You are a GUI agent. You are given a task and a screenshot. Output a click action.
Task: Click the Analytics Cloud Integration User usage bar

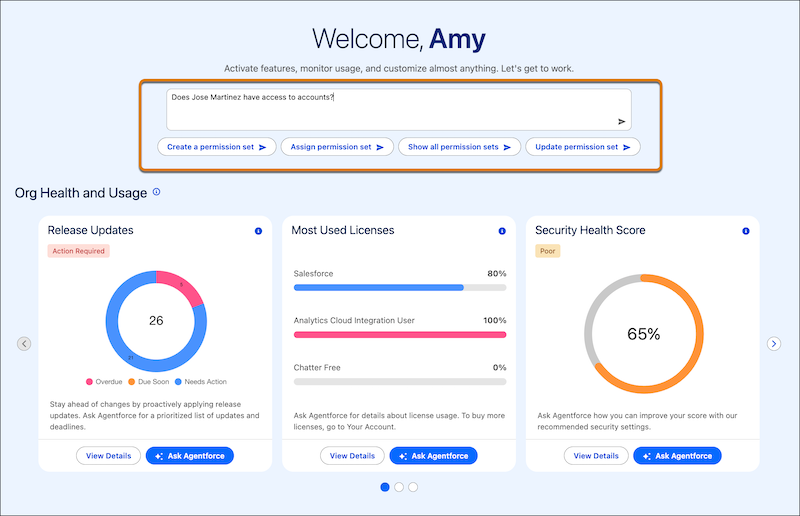(x=400, y=335)
